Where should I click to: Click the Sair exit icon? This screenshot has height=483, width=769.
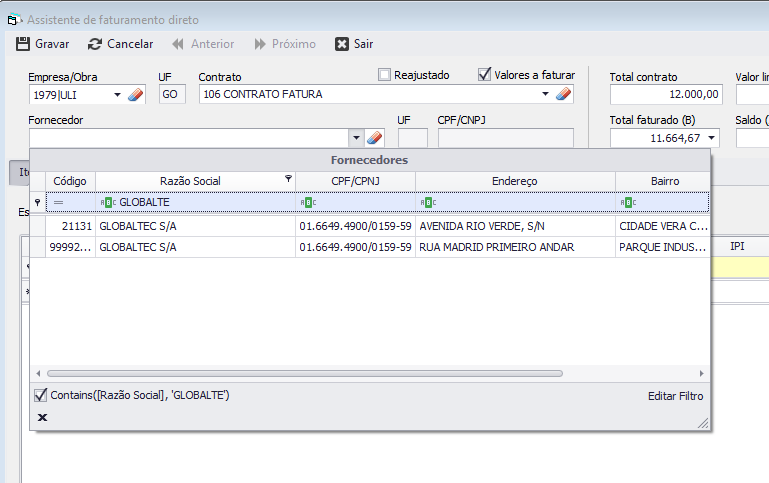[342, 44]
